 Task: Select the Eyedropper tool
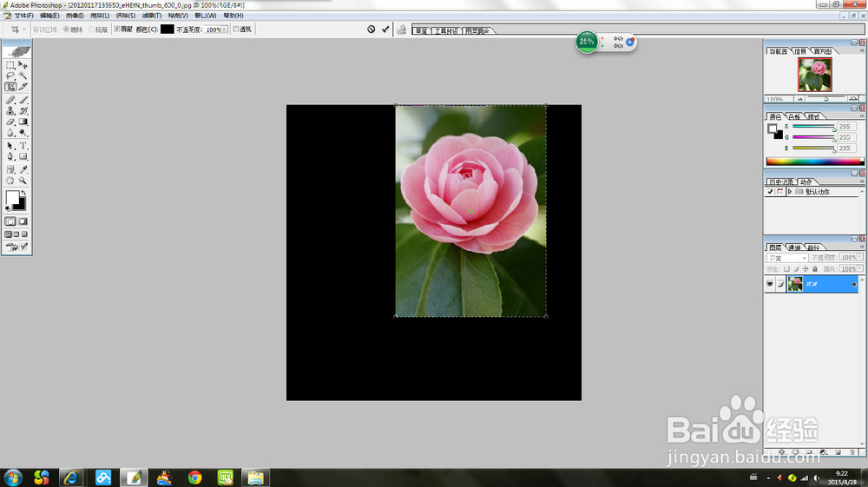23,170
